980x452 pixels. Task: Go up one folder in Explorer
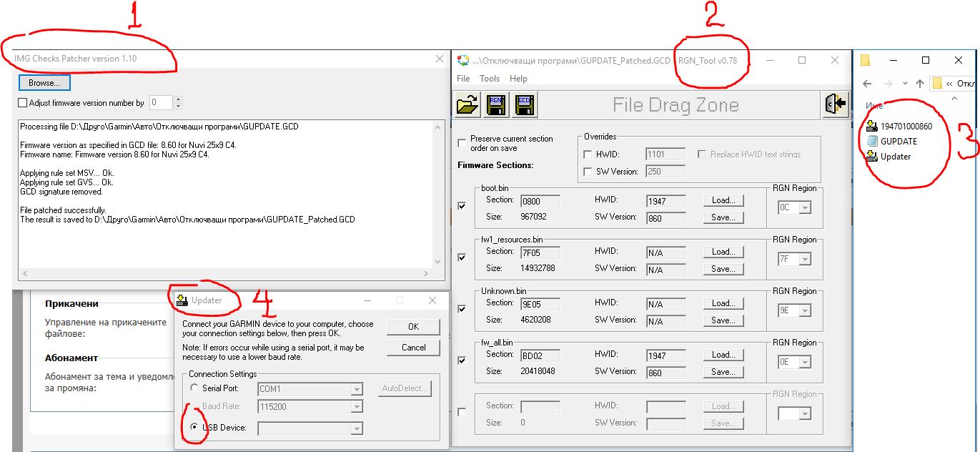tap(920, 84)
